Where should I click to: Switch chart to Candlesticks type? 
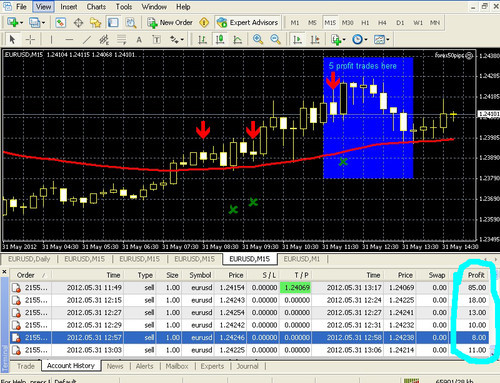pyautogui.click(x=220, y=40)
